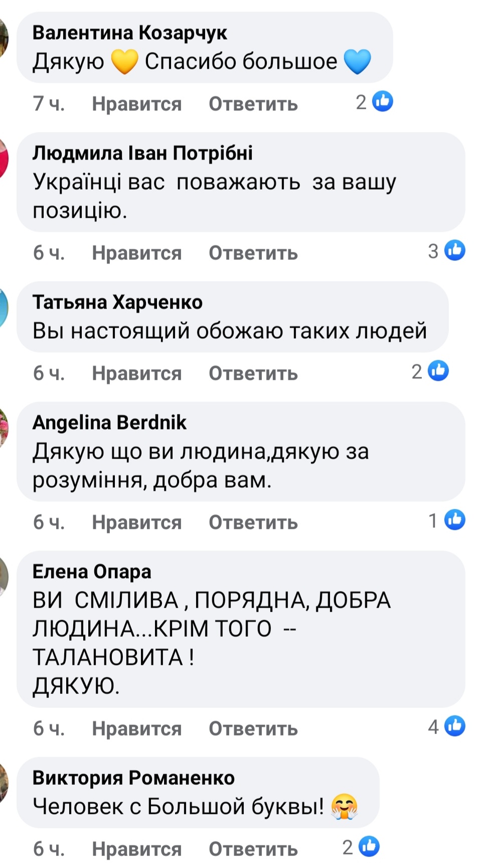Reply to Виктория Романенко's comment
This screenshot has width=480, height=868.
253,849
